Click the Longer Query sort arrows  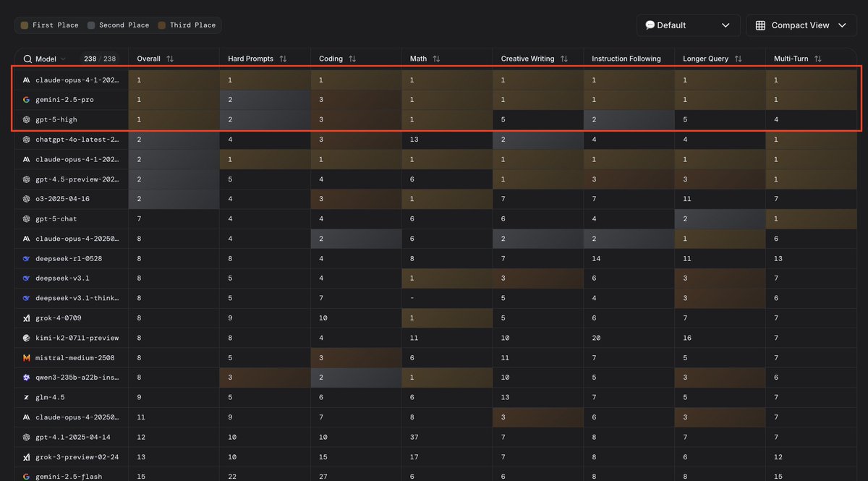click(737, 59)
